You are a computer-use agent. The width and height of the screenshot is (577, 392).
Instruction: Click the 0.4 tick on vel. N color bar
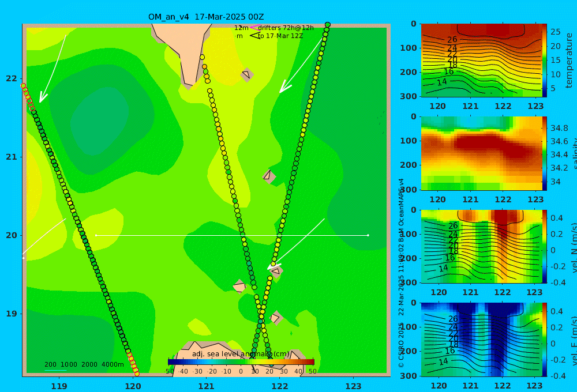click(557, 218)
